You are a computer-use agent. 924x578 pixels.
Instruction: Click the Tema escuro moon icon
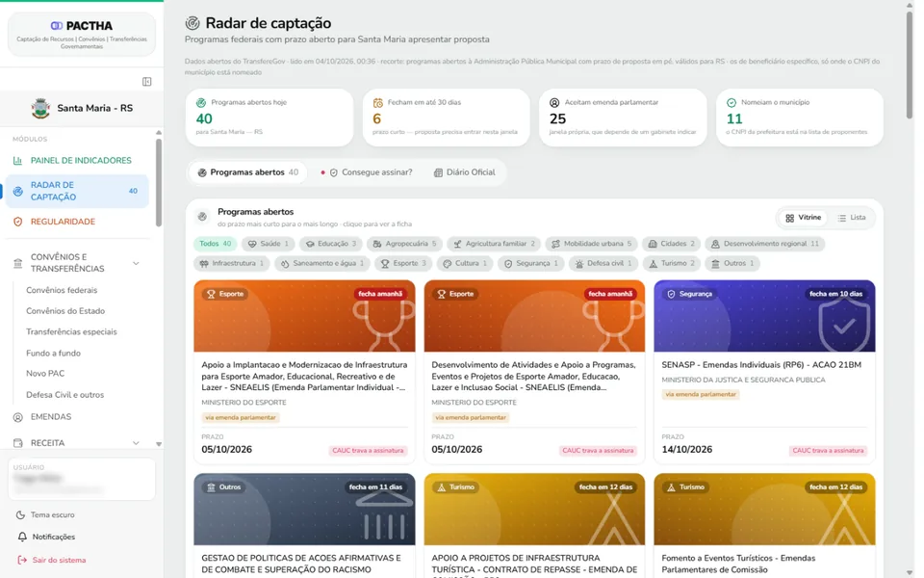point(20,514)
